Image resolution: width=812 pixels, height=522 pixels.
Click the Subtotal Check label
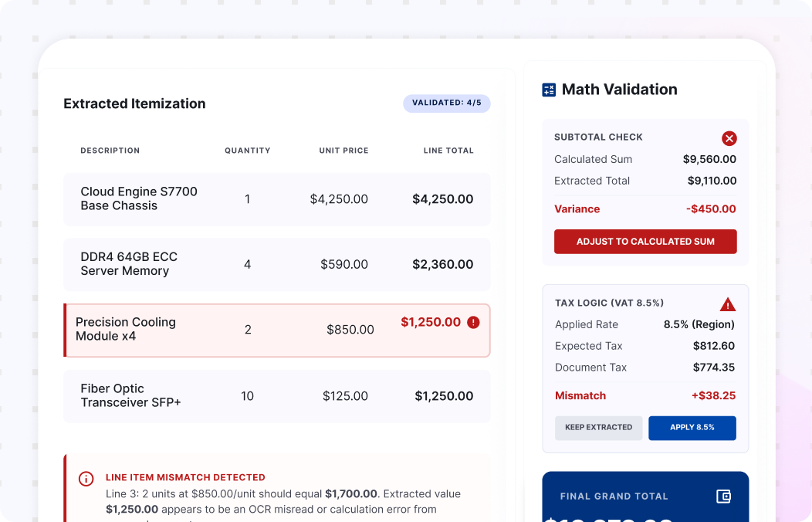598,137
